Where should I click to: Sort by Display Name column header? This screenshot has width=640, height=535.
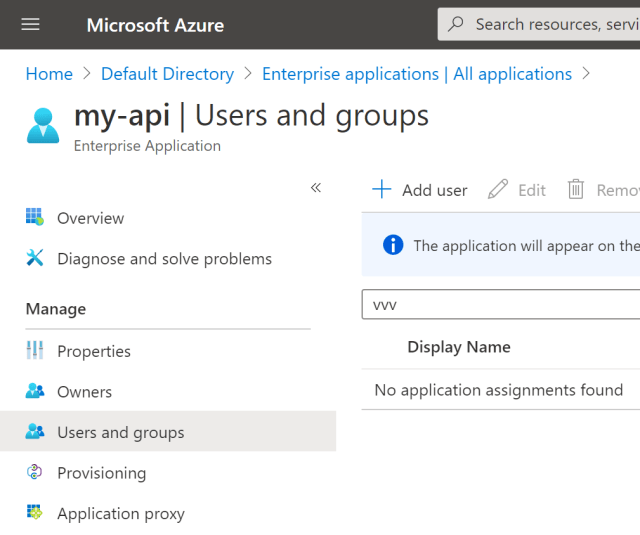(458, 347)
